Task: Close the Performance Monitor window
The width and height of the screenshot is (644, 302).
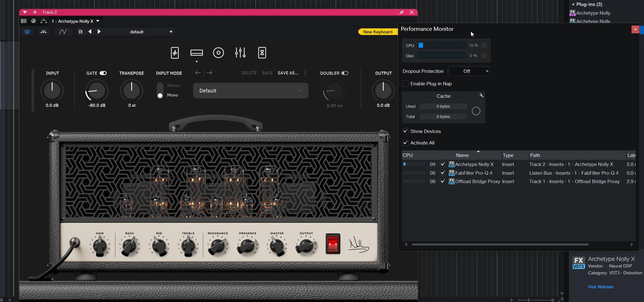Action: 635,29
